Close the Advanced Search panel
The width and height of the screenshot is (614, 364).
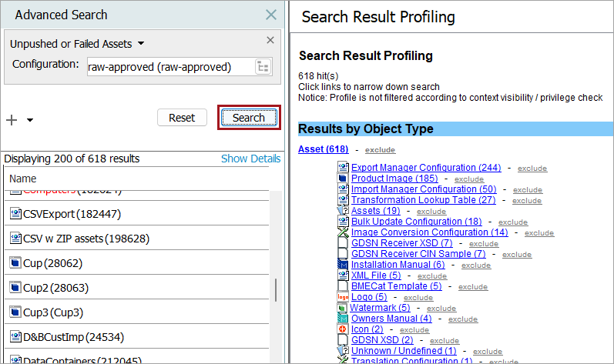[x=271, y=15]
